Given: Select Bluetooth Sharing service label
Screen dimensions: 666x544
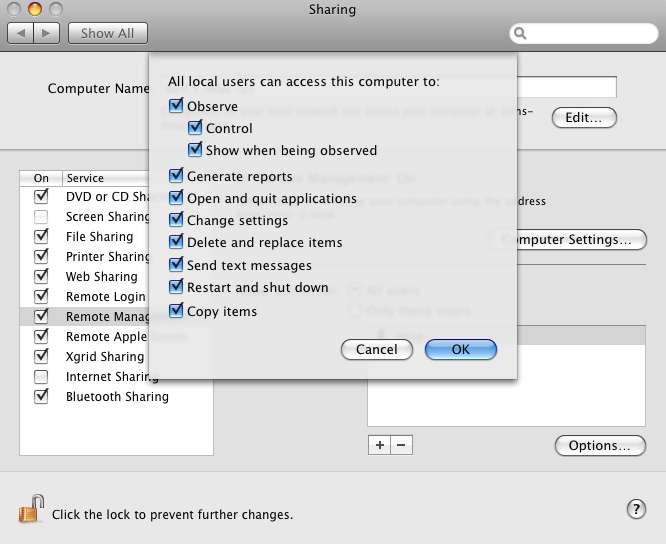Looking at the screenshot, I should pos(117,397).
